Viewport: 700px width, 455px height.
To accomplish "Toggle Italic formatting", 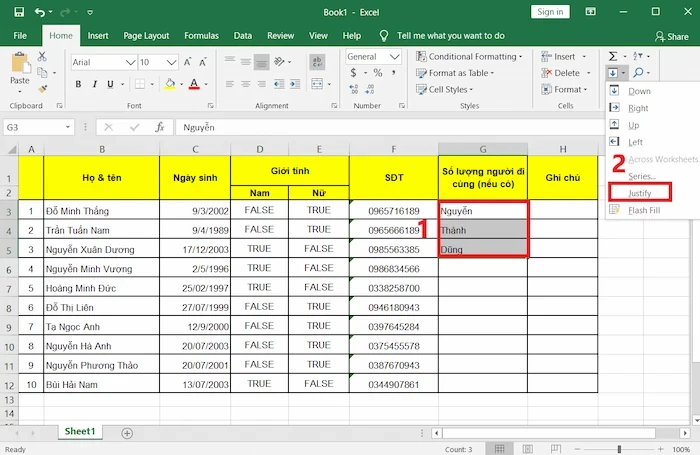I will (x=94, y=84).
